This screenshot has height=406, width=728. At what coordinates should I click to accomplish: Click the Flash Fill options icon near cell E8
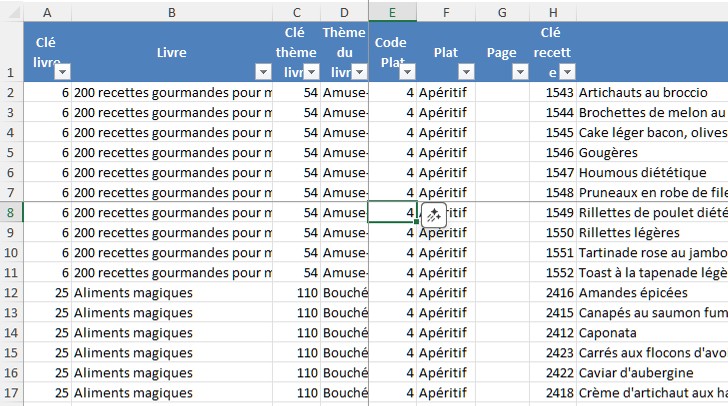tap(434, 215)
